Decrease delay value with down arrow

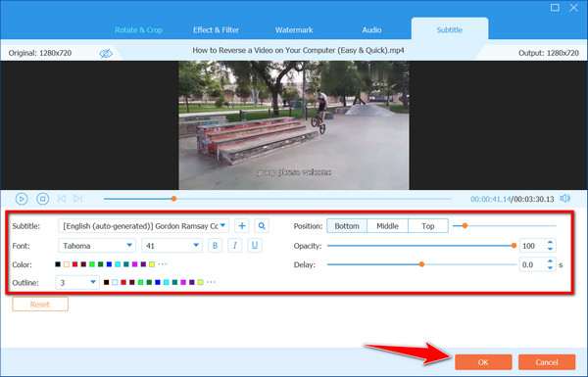[550, 267]
